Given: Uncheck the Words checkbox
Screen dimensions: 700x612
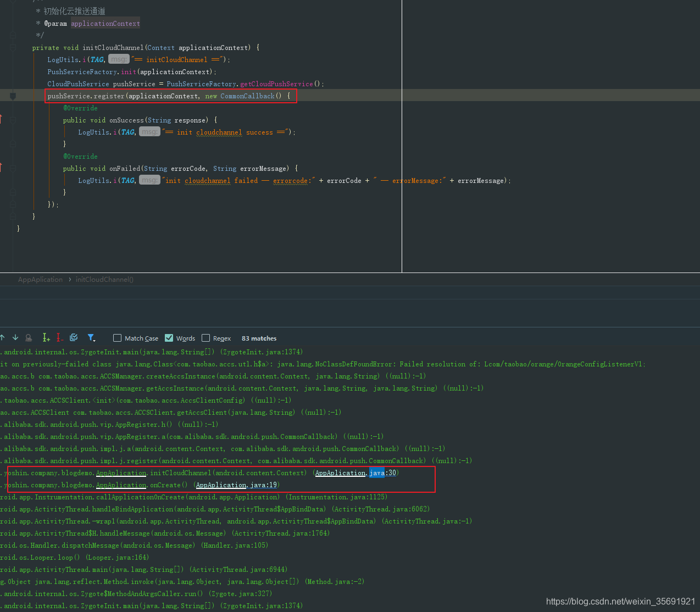Looking at the screenshot, I should (169, 338).
